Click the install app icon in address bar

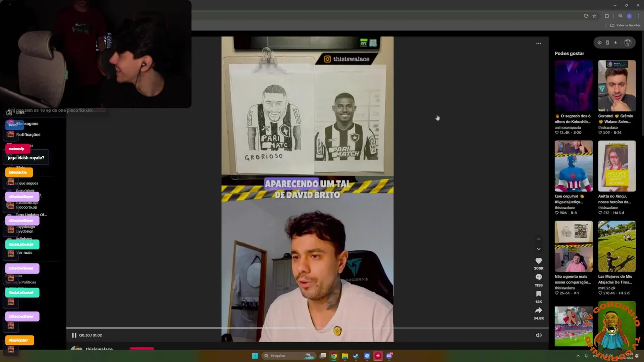(586, 16)
